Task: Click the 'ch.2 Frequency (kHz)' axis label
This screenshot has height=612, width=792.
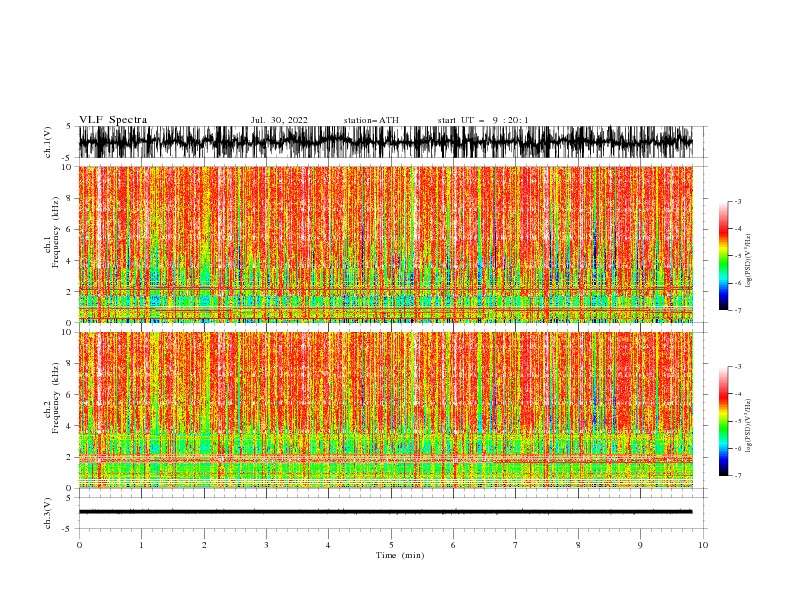Action: pyautogui.click(x=52, y=398)
